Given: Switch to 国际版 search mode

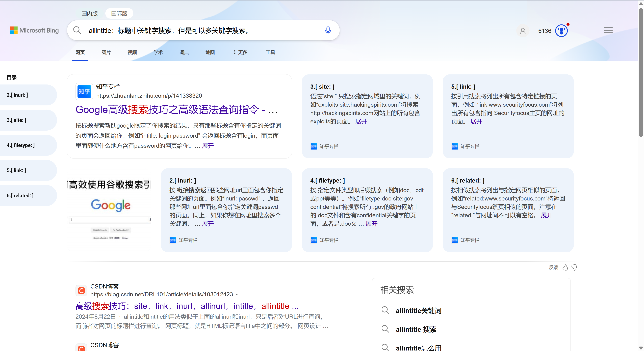Looking at the screenshot, I should (119, 13).
